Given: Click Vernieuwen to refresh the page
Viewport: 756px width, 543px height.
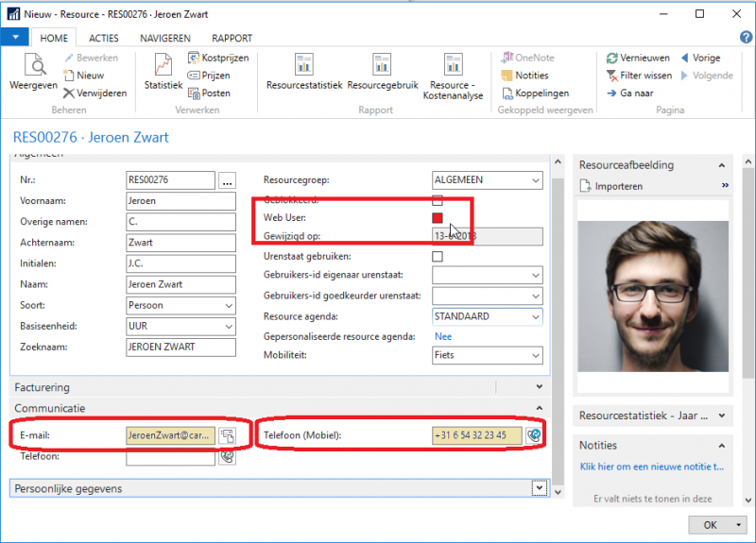Looking at the screenshot, I should 638,58.
